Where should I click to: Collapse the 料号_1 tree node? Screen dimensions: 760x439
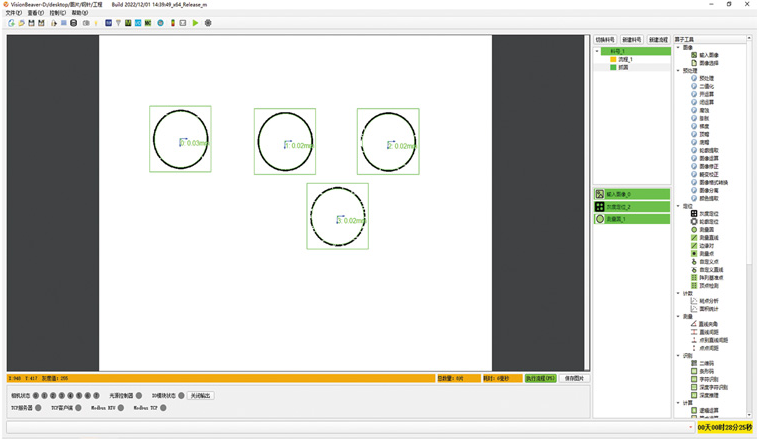coord(597,51)
